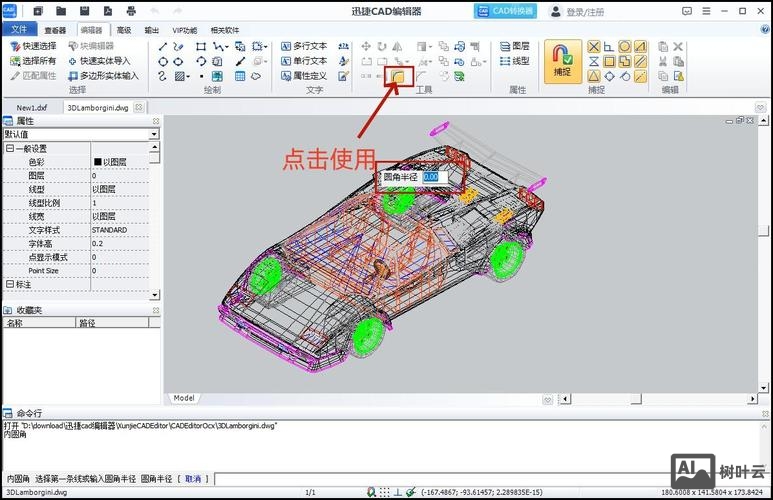Click the black 色彩 color swatch

(98, 162)
